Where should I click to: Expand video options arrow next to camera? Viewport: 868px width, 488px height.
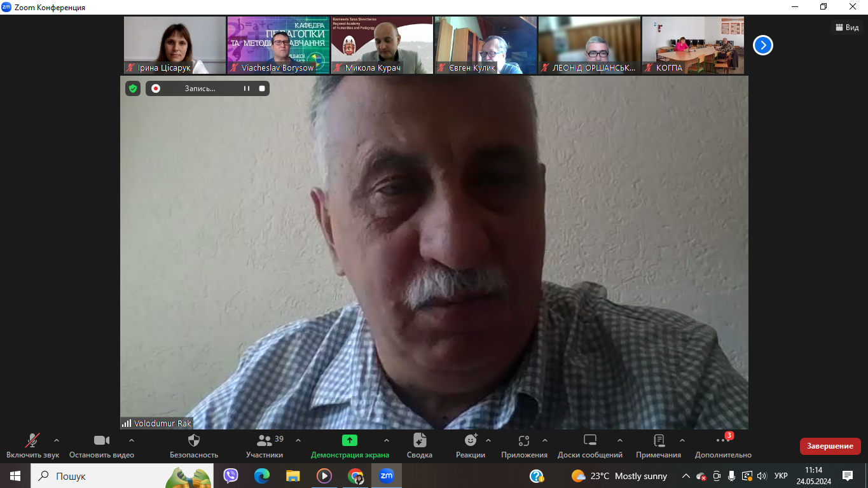[132, 440]
